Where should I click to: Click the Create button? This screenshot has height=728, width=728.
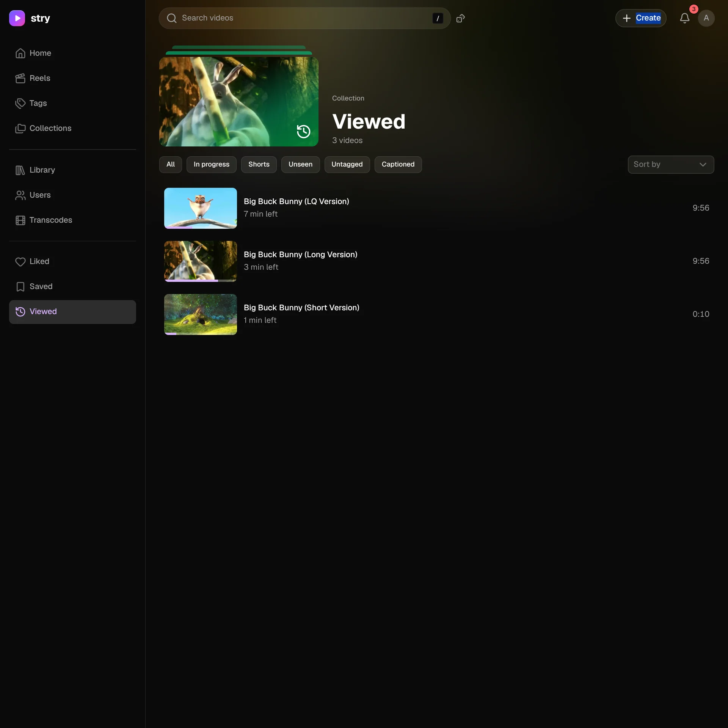[641, 18]
